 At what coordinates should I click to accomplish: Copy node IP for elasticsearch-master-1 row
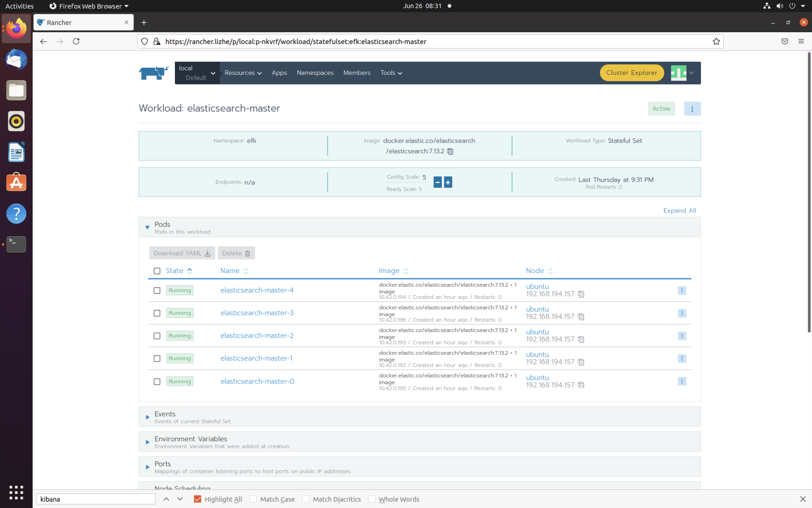581,362
